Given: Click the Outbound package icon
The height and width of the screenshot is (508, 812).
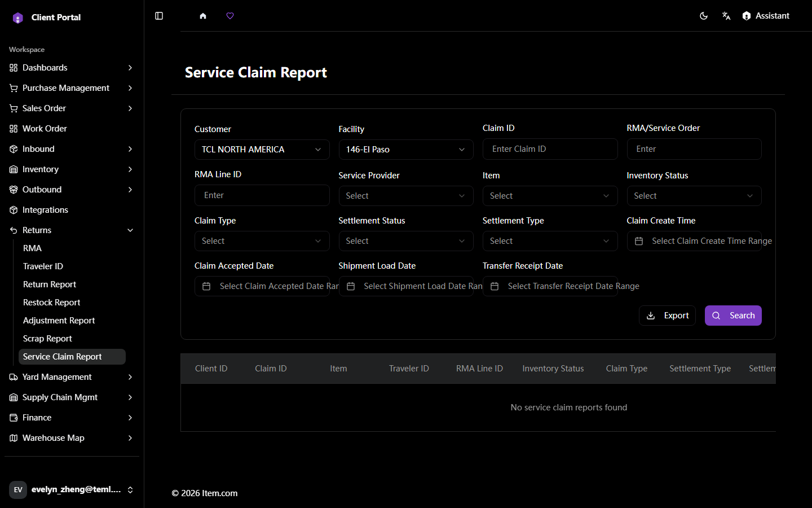Looking at the screenshot, I should (x=14, y=190).
